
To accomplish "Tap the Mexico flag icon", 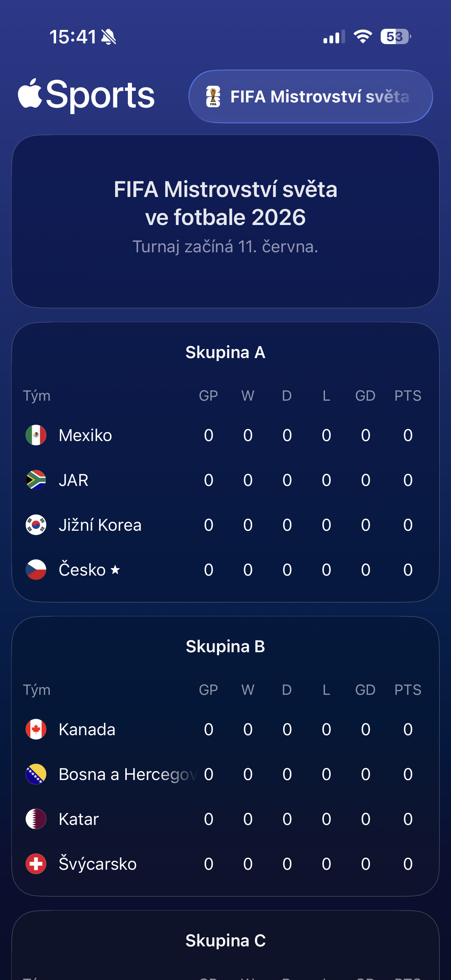I will 36,435.
